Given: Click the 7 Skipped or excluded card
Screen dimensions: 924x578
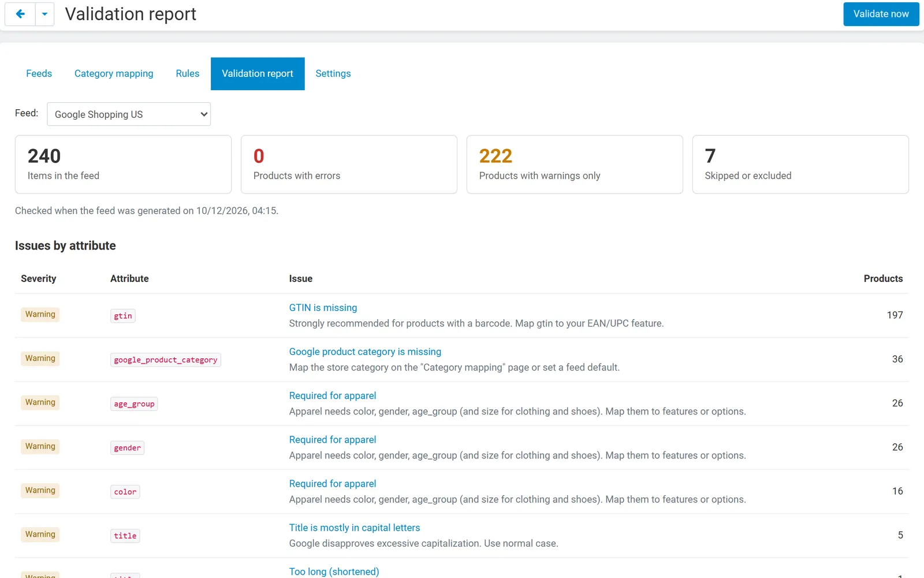Looking at the screenshot, I should tap(800, 164).
